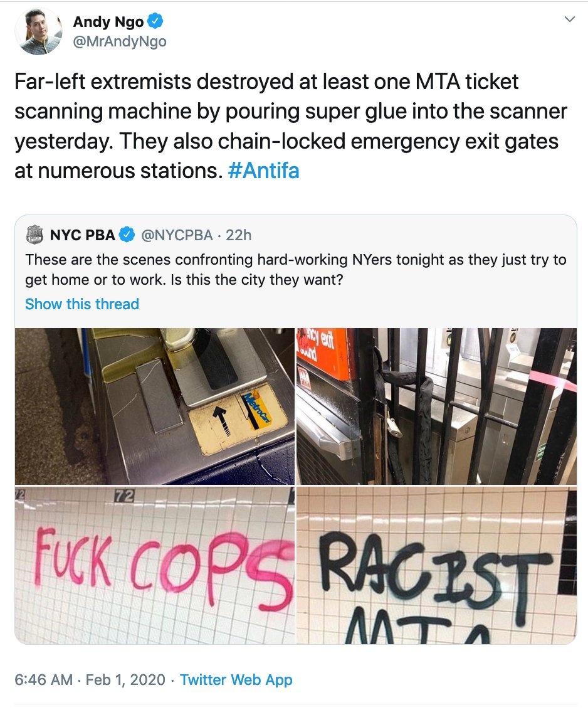Open the NYC PBA display name
Image resolution: width=588 pixels, height=710 pixels.
tap(82, 235)
